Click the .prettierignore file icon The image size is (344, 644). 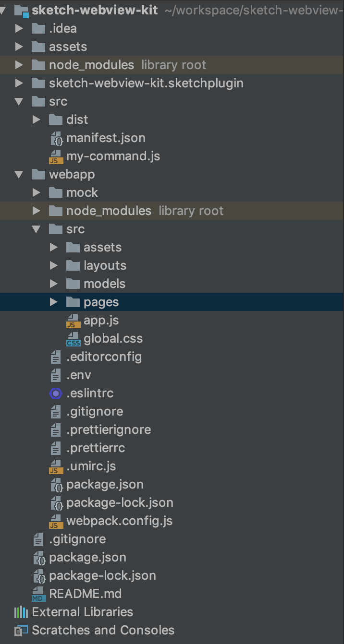click(56, 429)
